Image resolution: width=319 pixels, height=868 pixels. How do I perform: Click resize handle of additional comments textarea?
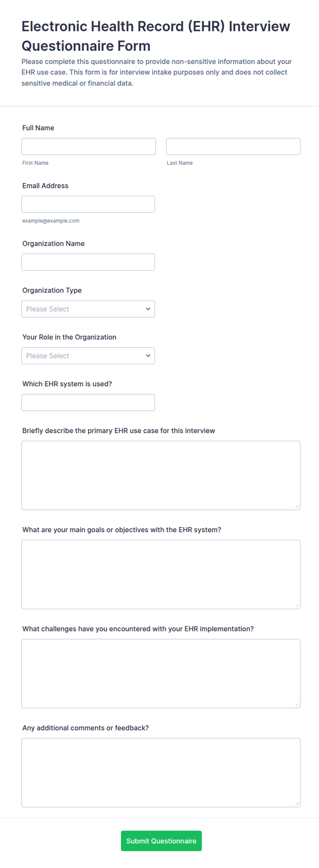click(x=297, y=804)
